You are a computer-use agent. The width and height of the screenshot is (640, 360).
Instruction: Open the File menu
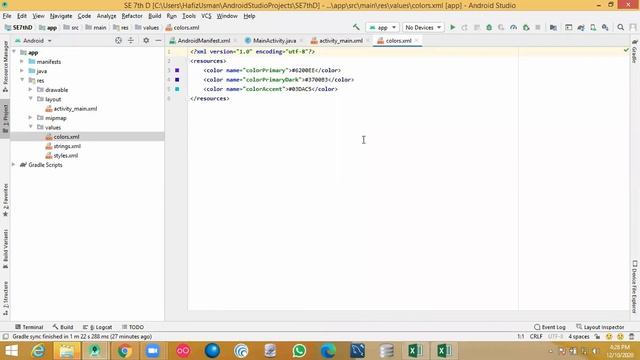[x=7, y=16]
